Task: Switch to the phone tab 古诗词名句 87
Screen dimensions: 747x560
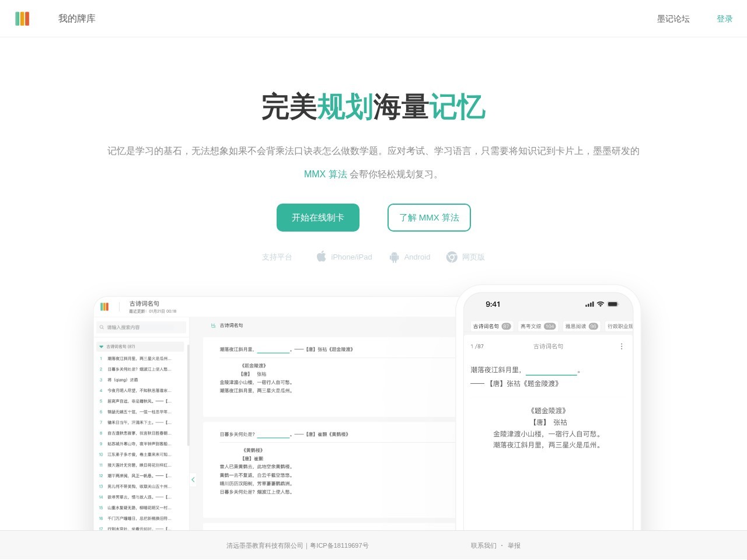Action: pyautogui.click(x=491, y=326)
